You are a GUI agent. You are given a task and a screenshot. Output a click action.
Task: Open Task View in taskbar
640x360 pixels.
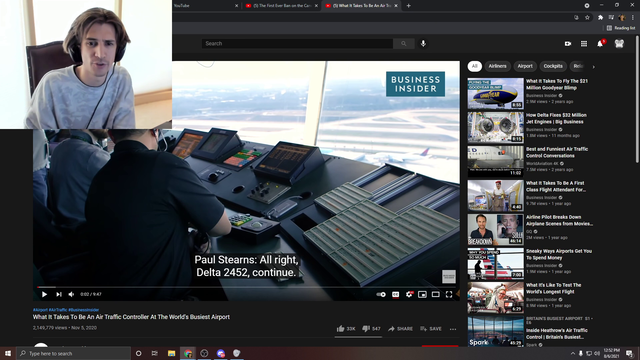[x=155, y=353]
